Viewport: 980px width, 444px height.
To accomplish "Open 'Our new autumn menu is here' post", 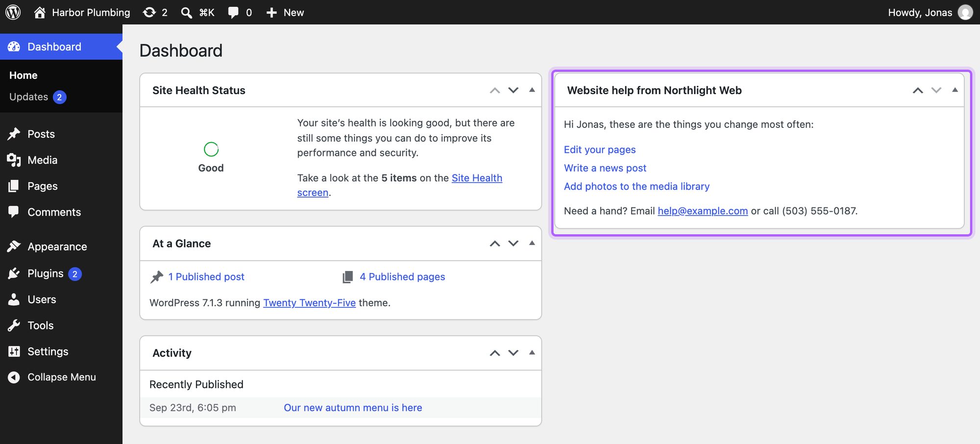I will point(353,408).
